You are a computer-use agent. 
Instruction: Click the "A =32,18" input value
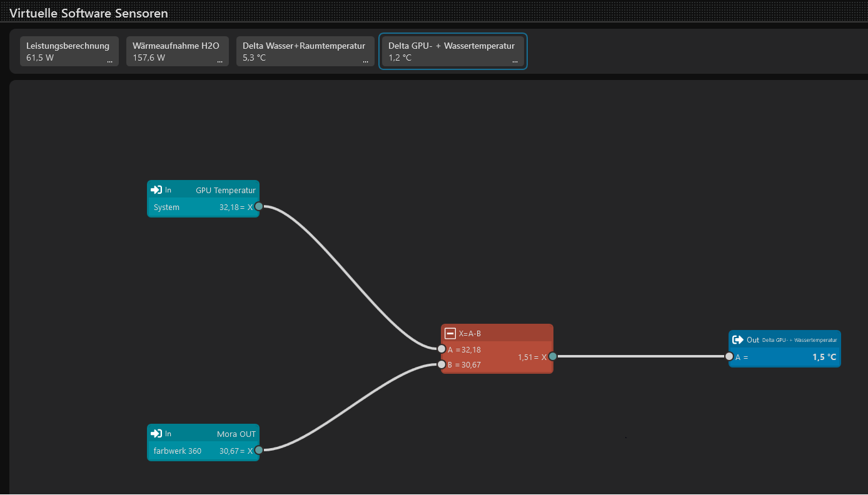pos(464,349)
